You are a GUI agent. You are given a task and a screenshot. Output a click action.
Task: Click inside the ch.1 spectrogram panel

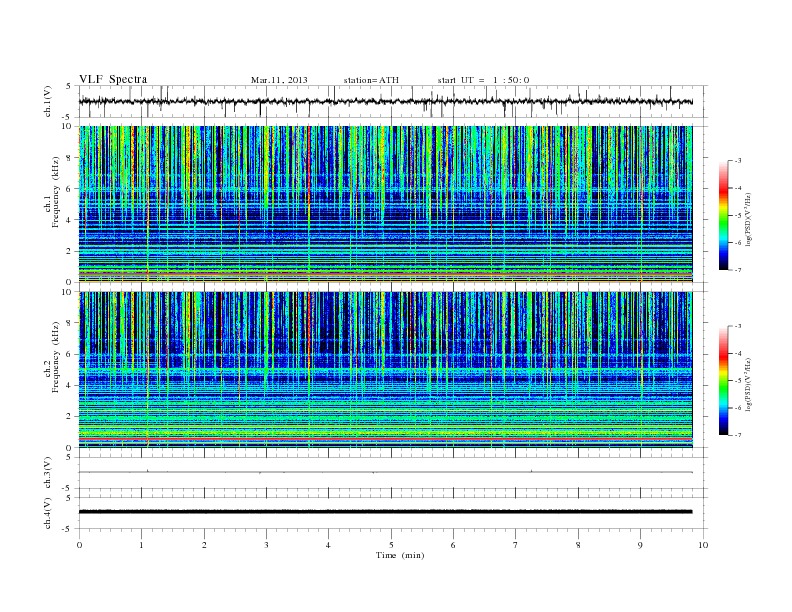tap(385, 204)
